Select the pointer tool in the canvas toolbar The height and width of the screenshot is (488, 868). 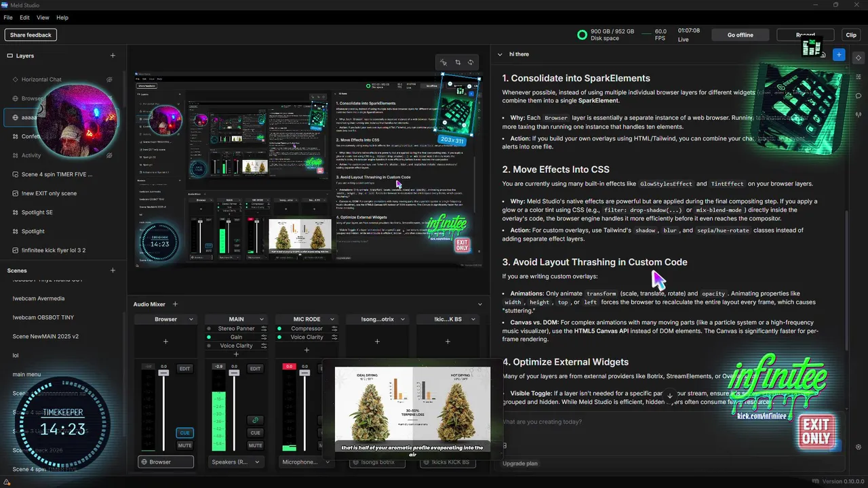pos(443,62)
